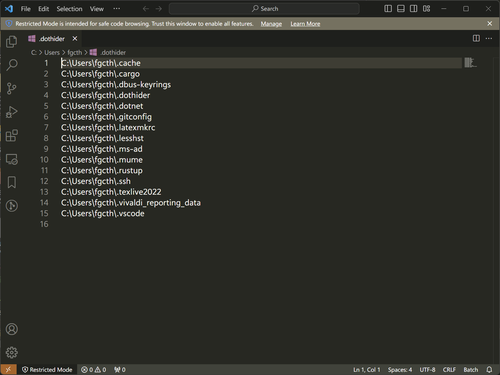This screenshot has height=375, width=500.
Task: Change the CRLF end of line sequence
Action: pos(449,370)
